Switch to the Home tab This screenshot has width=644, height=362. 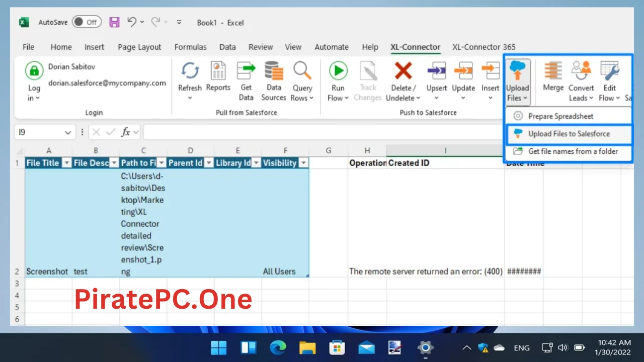61,47
